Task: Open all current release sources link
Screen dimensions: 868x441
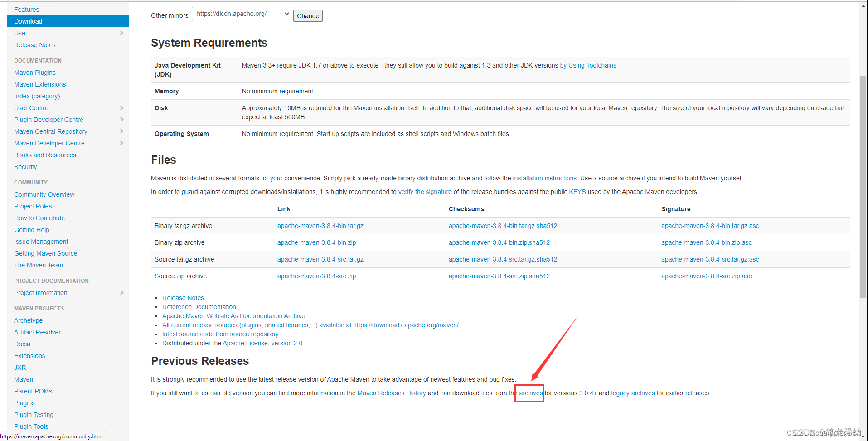Action: pyautogui.click(x=310, y=325)
